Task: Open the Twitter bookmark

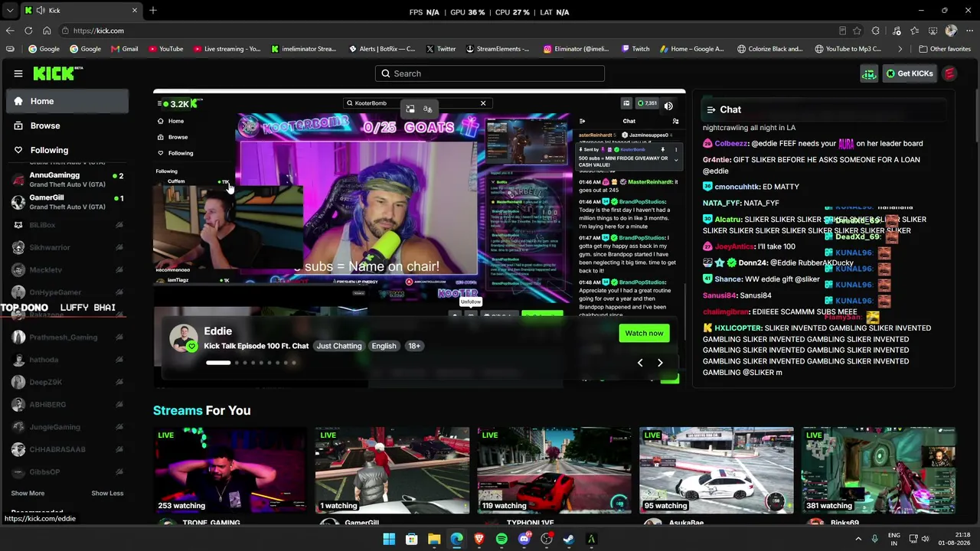Action: (x=440, y=49)
